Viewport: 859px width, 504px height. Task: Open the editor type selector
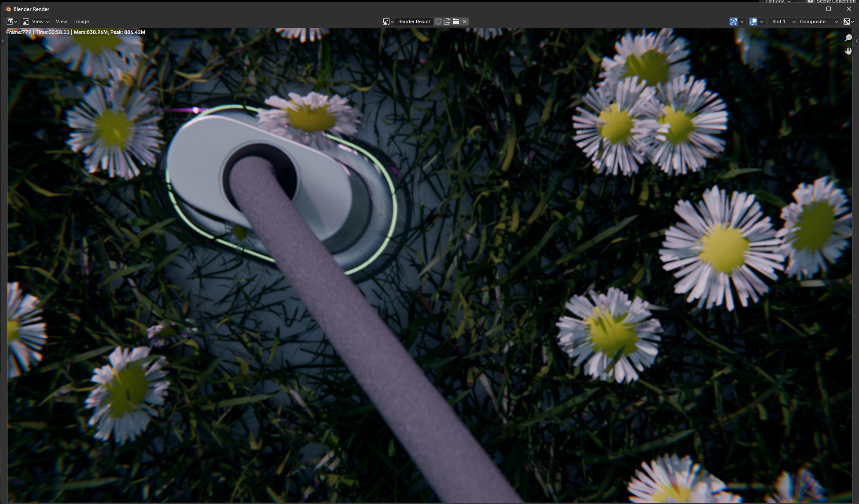tap(12, 22)
